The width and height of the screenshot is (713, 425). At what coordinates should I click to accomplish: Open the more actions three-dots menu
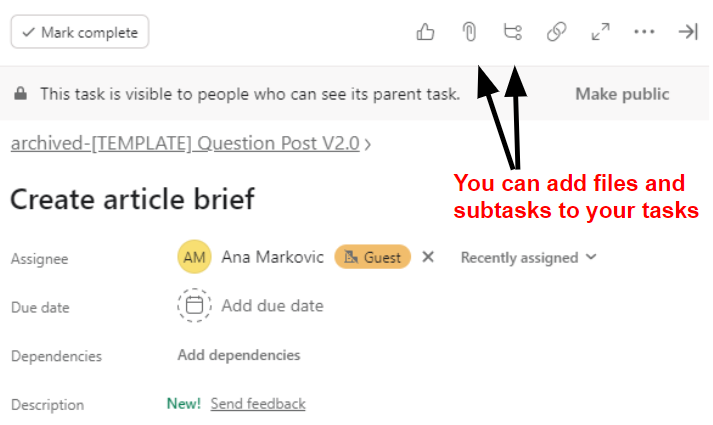(x=644, y=32)
